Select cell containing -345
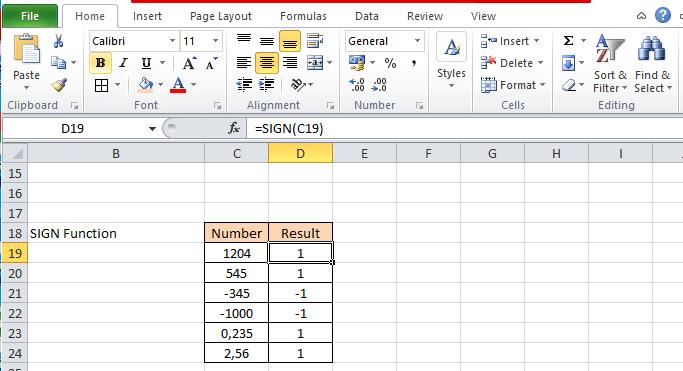Viewport: 683px width, 371px height. [237, 293]
